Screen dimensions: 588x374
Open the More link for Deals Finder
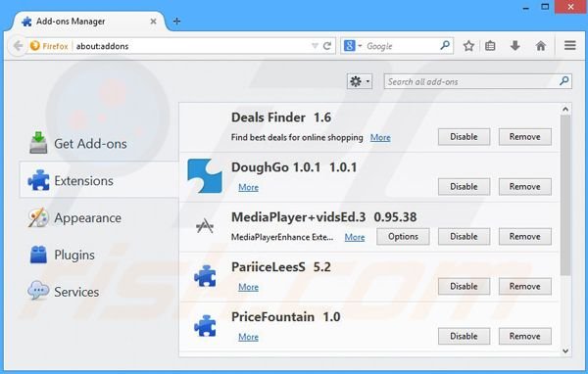(x=380, y=137)
